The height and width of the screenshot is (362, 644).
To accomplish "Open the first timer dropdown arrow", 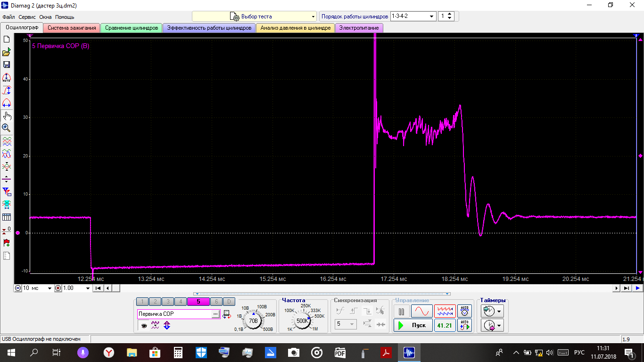I will 498,311.
